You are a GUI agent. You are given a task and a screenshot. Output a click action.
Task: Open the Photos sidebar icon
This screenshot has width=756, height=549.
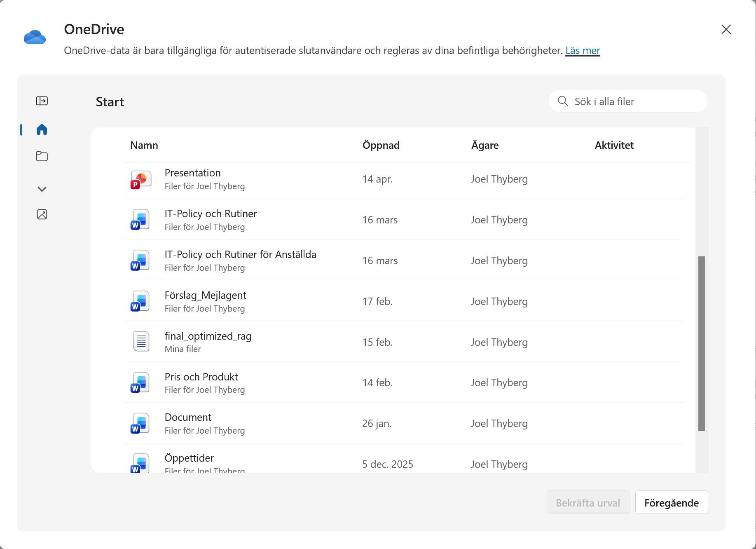click(42, 214)
